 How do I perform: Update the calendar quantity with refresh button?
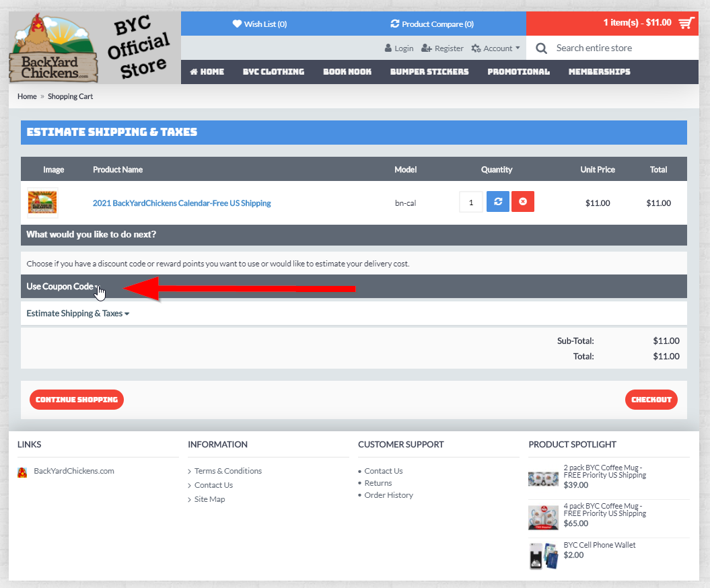point(497,201)
